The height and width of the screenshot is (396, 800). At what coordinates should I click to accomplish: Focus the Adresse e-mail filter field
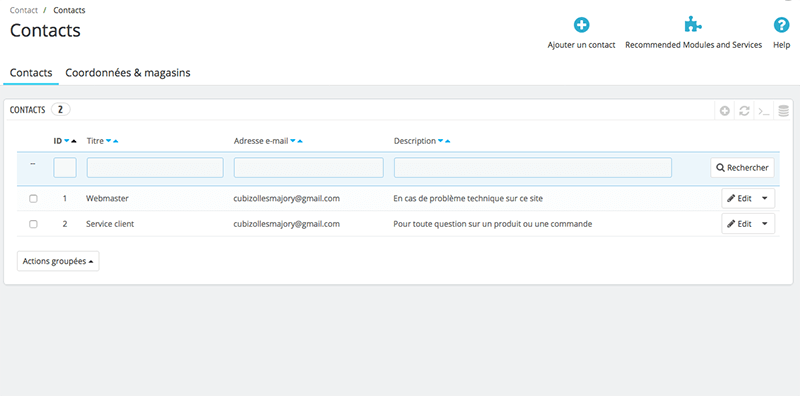point(309,167)
